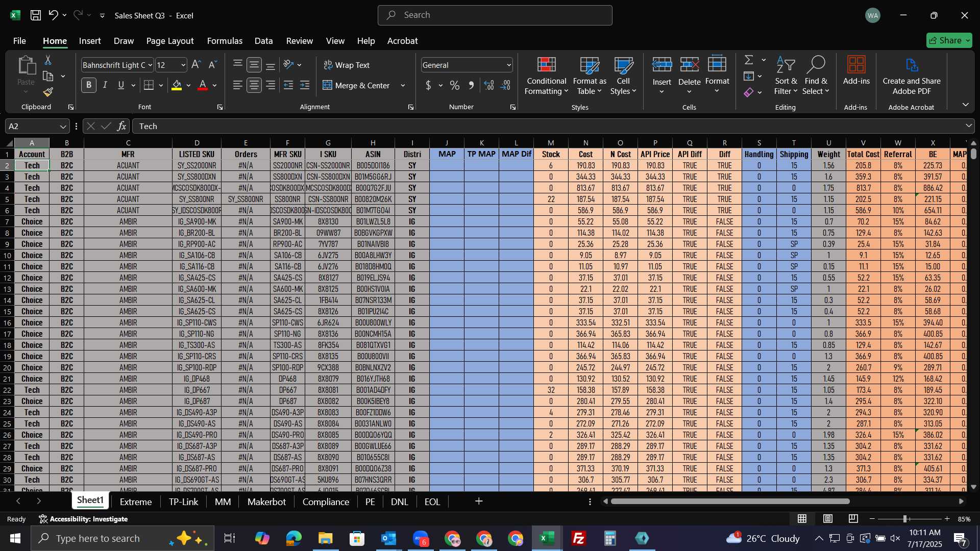Click the Share button
The height and width of the screenshot is (551, 980).
point(949,40)
